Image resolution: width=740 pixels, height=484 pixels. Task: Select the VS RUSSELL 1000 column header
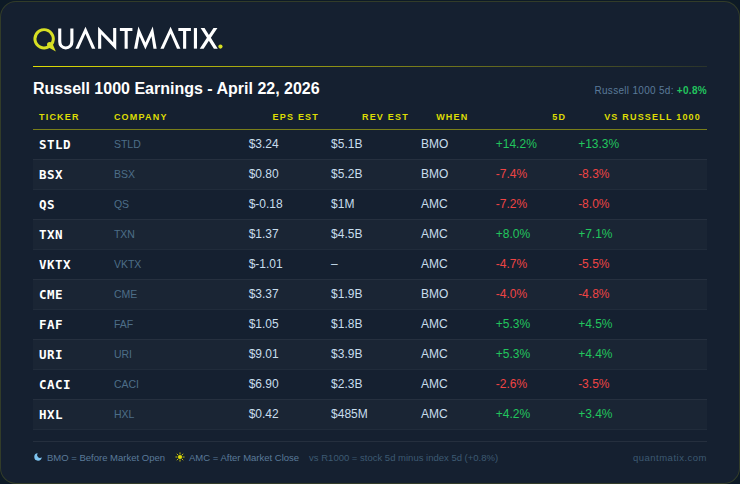click(x=652, y=117)
